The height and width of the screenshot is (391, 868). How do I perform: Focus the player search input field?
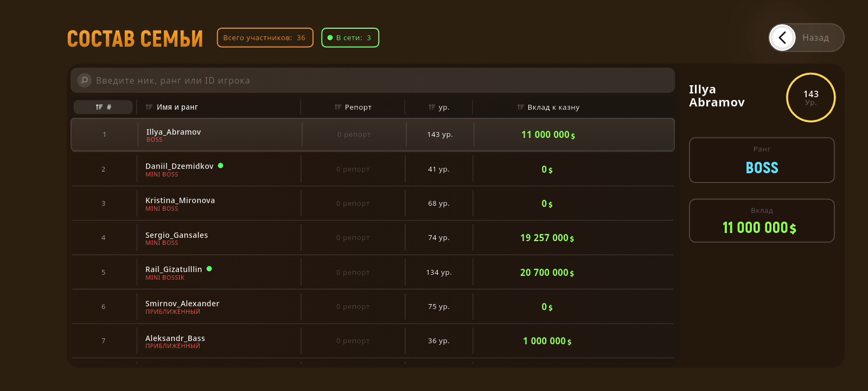[380, 80]
